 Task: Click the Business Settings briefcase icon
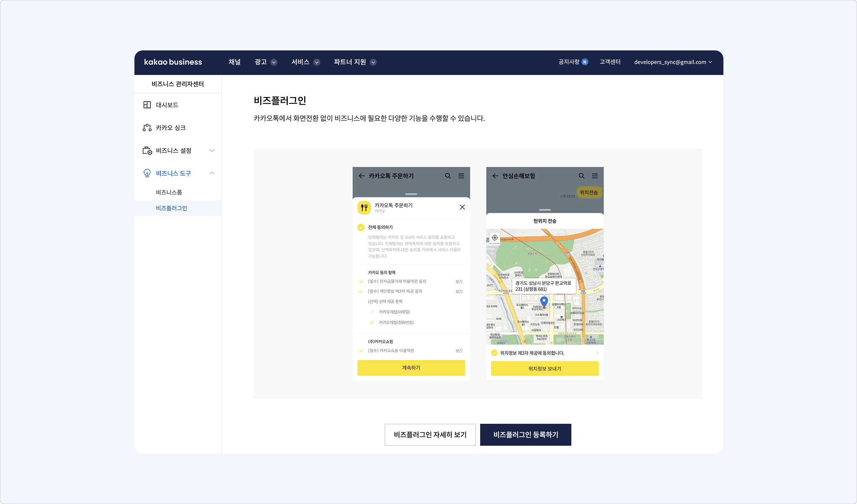coord(147,150)
